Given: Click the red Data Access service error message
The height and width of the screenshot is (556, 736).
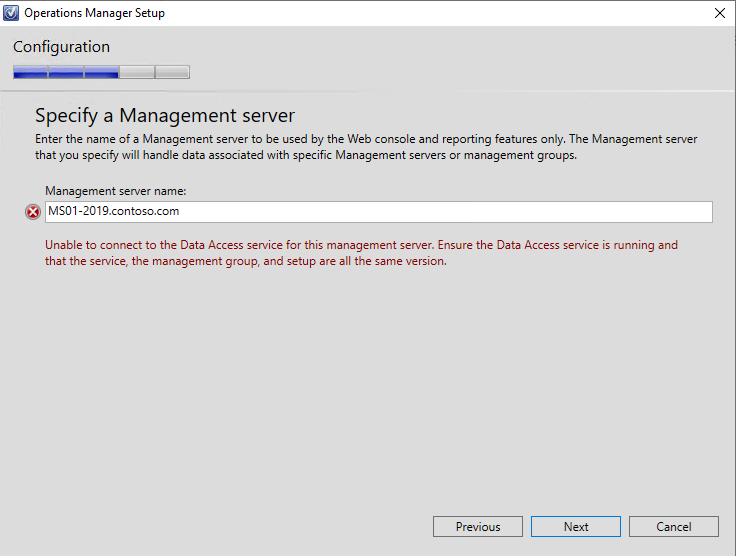Looking at the screenshot, I should click(x=361, y=253).
